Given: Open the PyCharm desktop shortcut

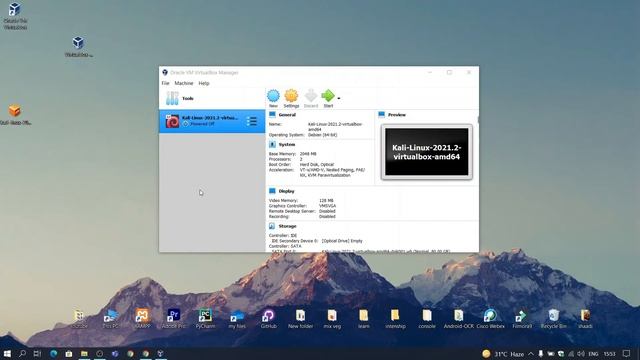Looking at the screenshot, I should coord(205,318).
